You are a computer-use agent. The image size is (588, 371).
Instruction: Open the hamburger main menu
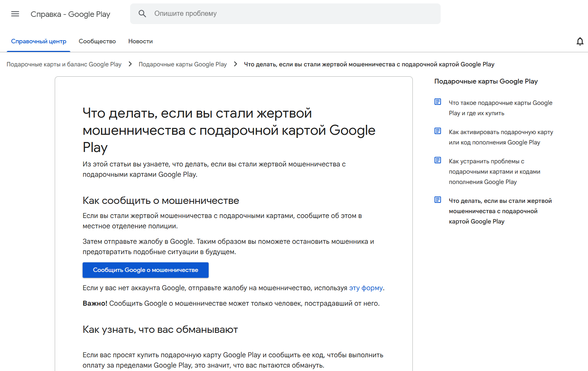click(x=15, y=14)
